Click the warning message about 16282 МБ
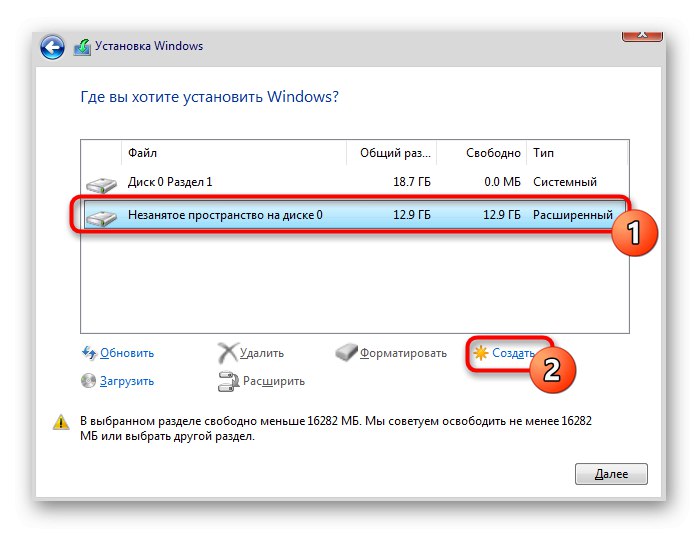The image size is (698, 533). (x=336, y=428)
